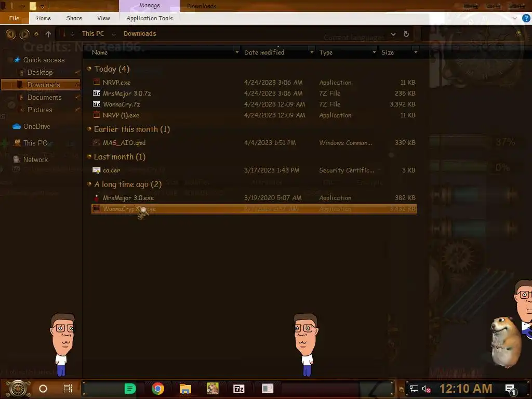Open the notification center icon
The image size is (532, 399).
pyautogui.click(x=510, y=389)
